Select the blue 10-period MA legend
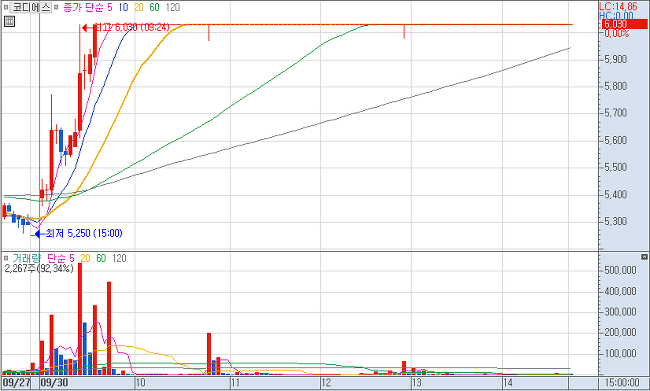The height and width of the screenshot is (391, 650). 123,7
